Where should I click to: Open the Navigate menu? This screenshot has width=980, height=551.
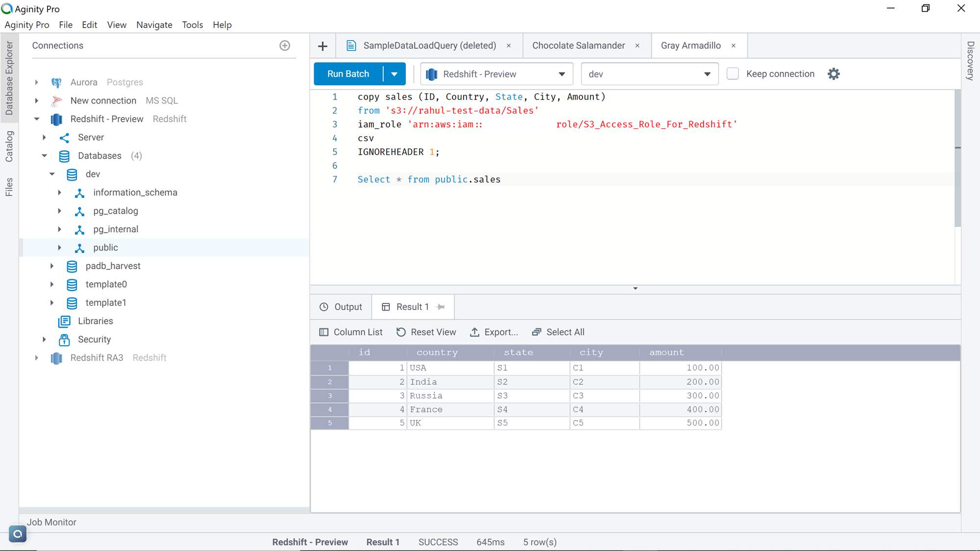[154, 25]
